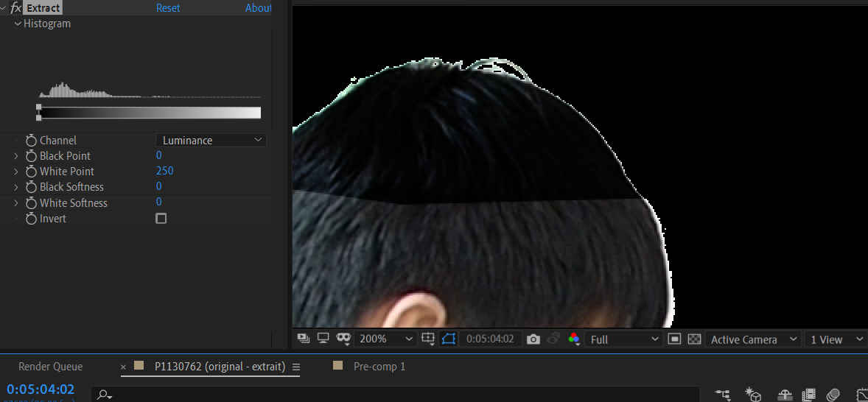Check the Invert checkbox
This screenshot has width=868, height=402.
tap(161, 219)
